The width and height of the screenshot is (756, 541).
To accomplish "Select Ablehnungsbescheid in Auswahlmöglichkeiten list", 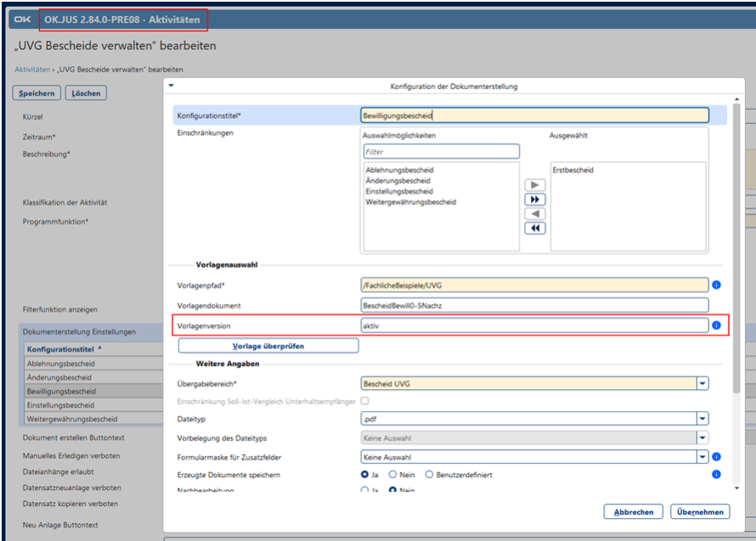I will tap(400, 170).
